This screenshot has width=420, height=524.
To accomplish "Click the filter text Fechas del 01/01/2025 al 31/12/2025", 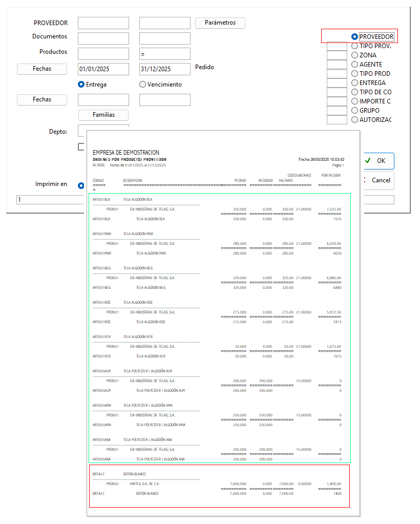I will click(138, 165).
